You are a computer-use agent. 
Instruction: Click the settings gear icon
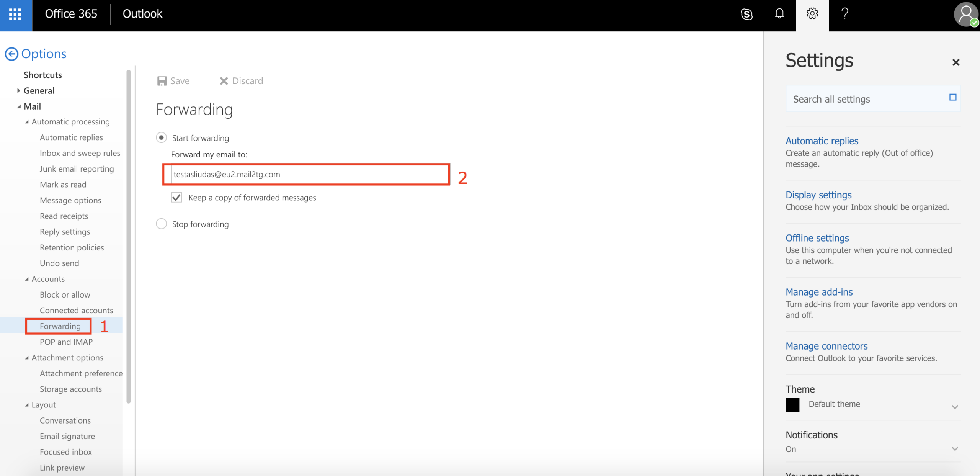point(812,14)
